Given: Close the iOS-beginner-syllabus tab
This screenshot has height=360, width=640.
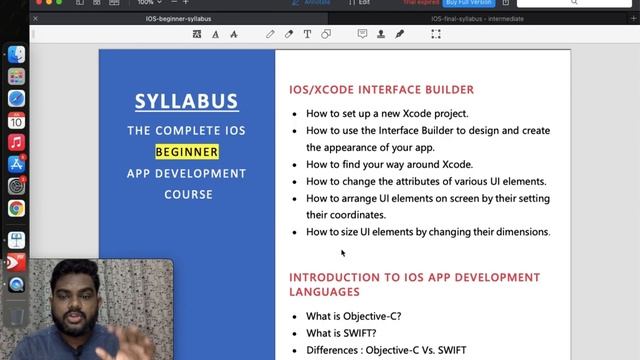Looking at the screenshot, I should [x=36, y=19].
